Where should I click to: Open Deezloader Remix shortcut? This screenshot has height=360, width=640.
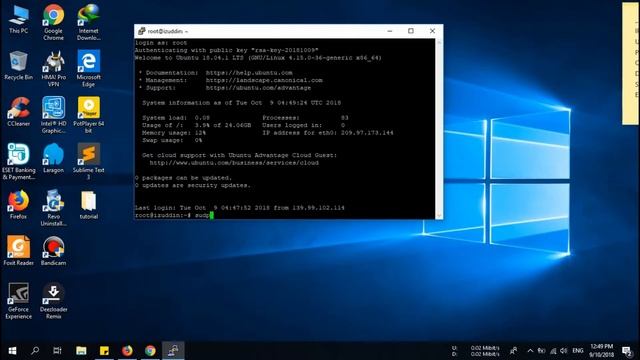[x=53, y=301]
